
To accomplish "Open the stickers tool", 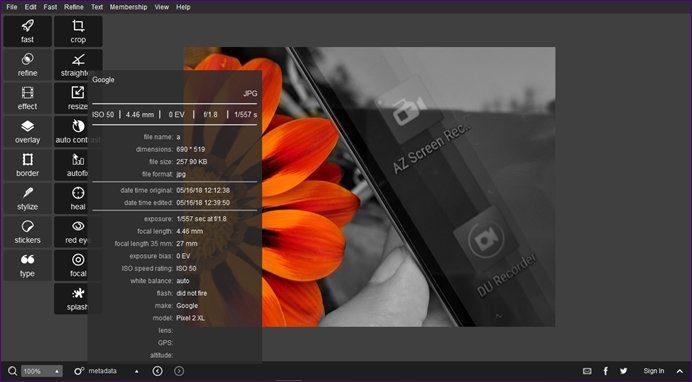I will (x=27, y=232).
